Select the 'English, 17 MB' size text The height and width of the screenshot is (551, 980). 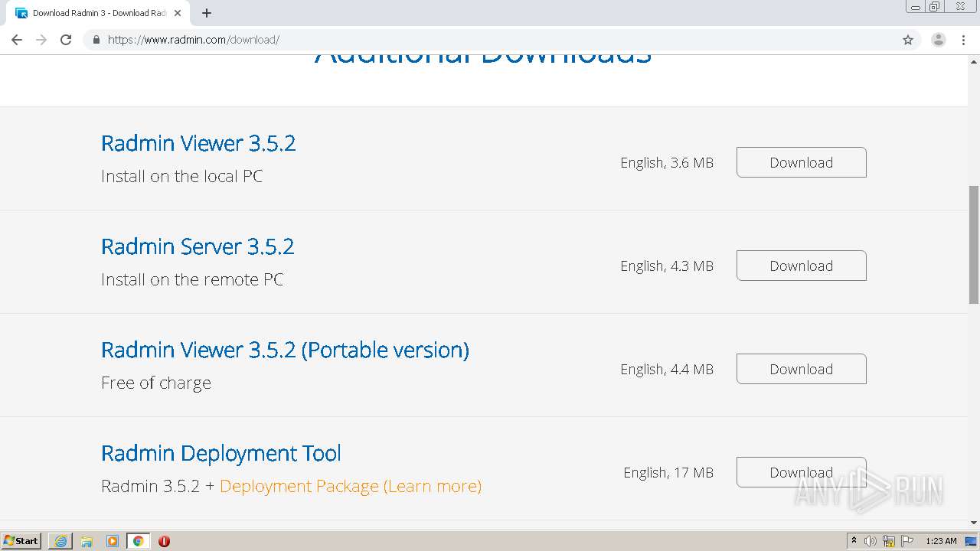(668, 473)
